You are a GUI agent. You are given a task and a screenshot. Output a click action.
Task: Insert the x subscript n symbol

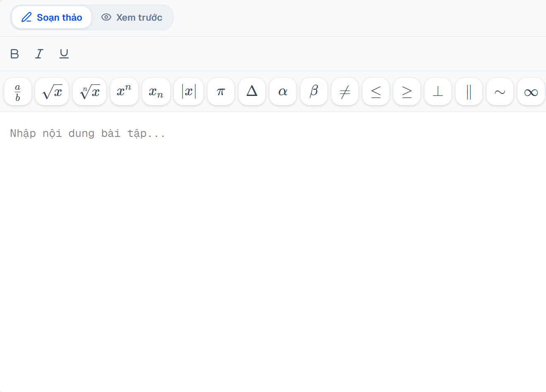coord(156,91)
